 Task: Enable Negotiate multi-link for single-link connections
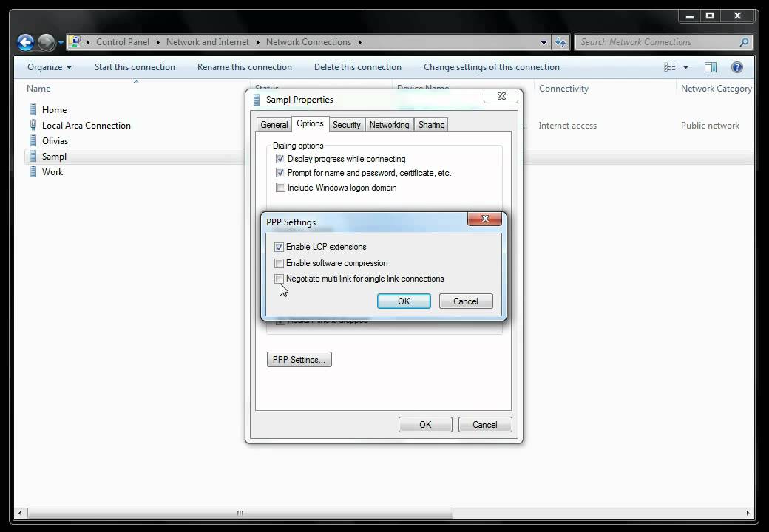tap(279, 279)
